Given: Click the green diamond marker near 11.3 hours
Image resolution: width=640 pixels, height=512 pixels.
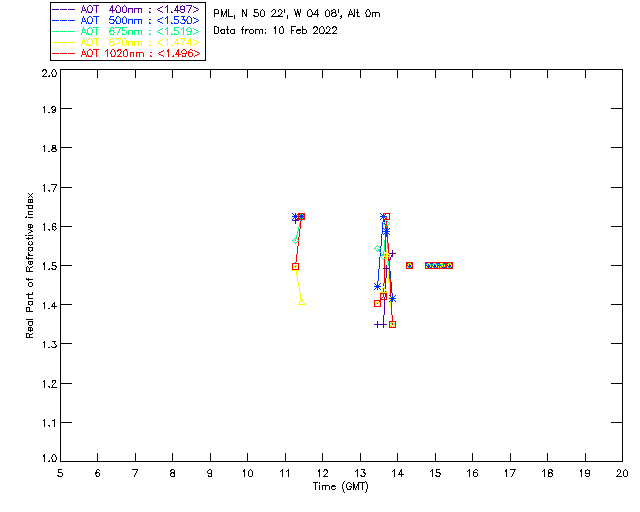Looking at the screenshot, I should pos(296,241).
